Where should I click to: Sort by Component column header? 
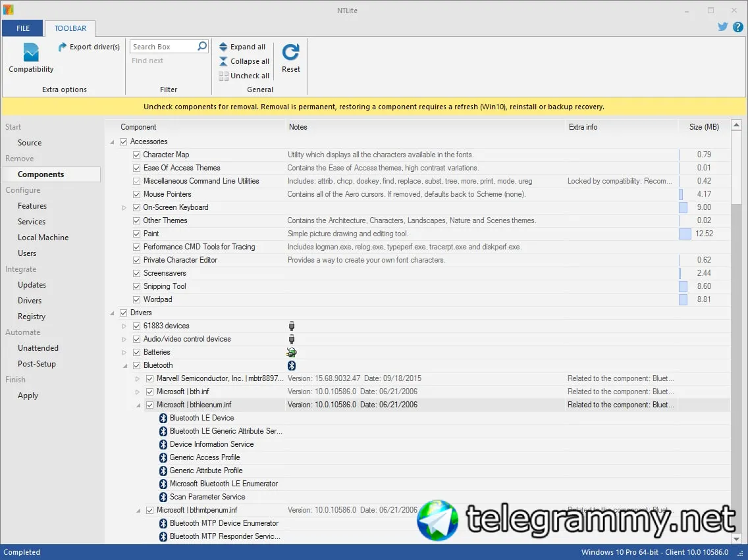(x=138, y=127)
